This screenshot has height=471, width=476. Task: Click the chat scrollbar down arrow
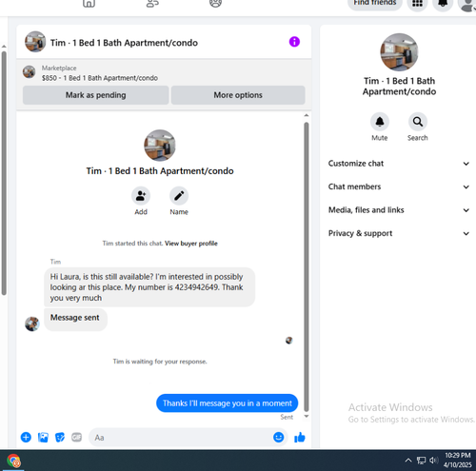pos(307,416)
